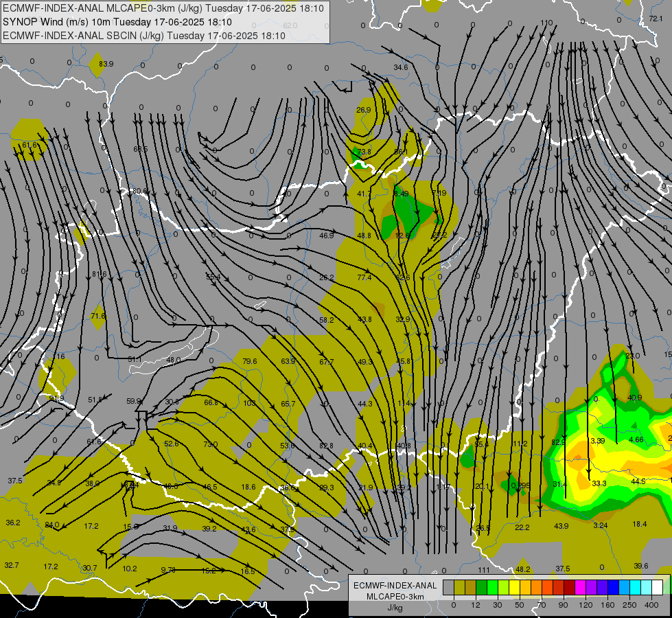The height and width of the screenshot is (618, 672).
Task: Click the map value 110 at top
Action: point(546,23)
